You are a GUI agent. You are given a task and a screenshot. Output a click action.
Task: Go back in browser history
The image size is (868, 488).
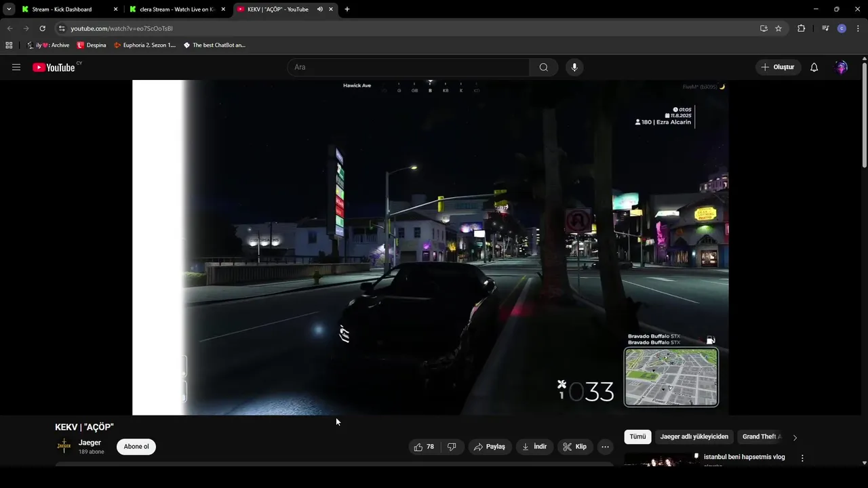point(9,28)
